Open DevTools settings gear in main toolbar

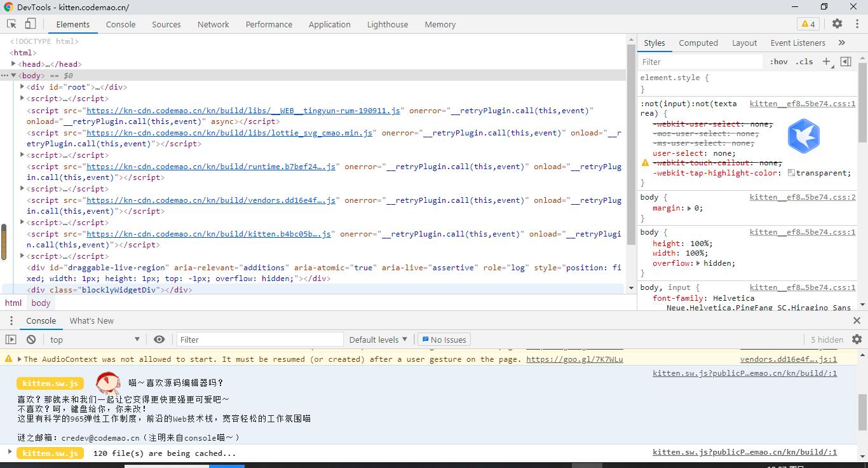click(x=837, y=24)
